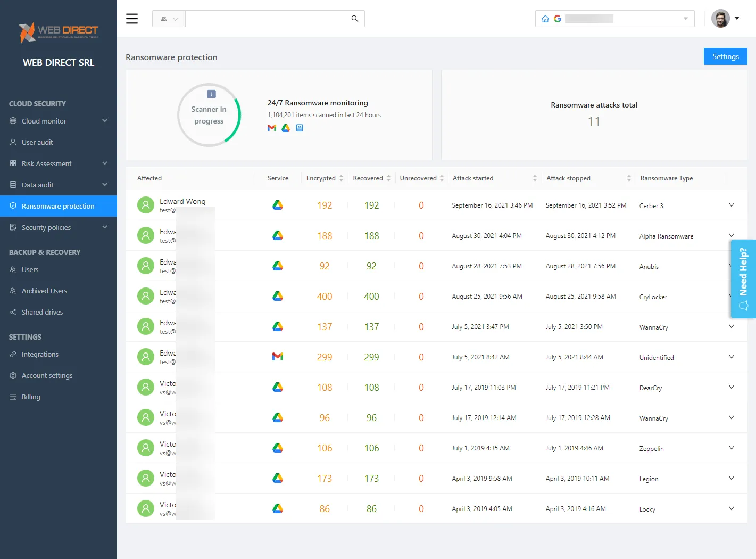Expand details for the Cerber 3 attack row
Viewport: 756px width, 559px height.
pyautogui.click(x=732, y=205)
